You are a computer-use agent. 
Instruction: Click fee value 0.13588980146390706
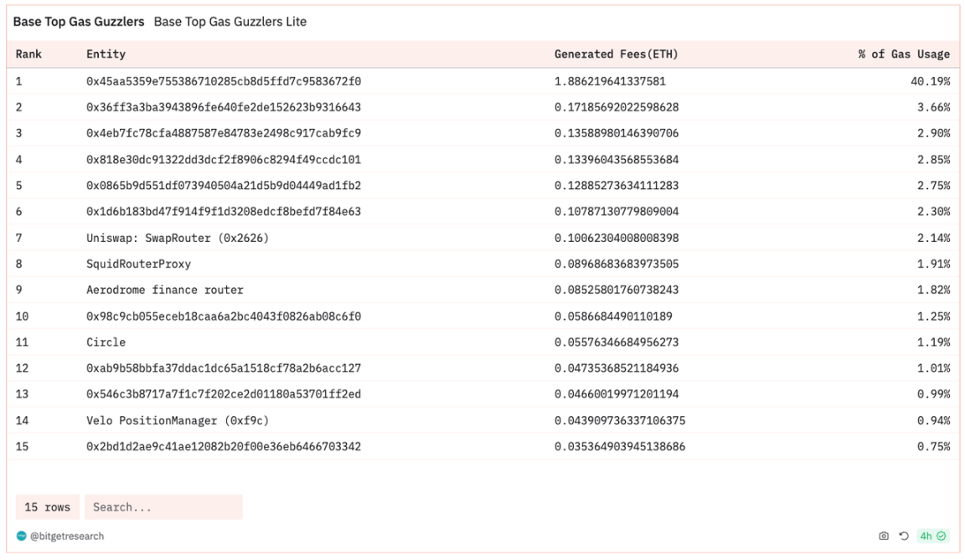(x=617, y=133)
